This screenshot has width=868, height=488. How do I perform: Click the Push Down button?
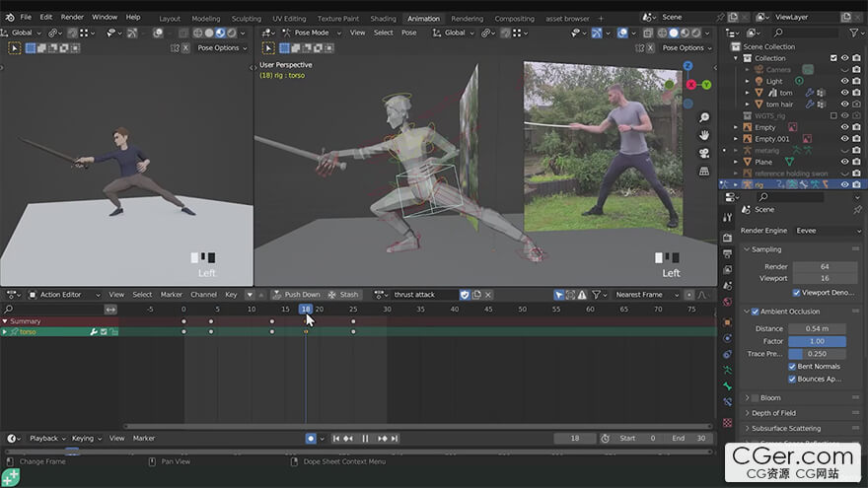coord(296,294)
